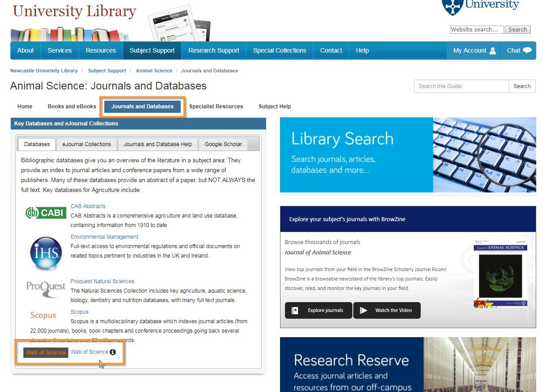The width and height of the screenshot is (556, 392).
Task: Click the Search this Guide input field
Action: pyautogui.click(x=461, y=86)
